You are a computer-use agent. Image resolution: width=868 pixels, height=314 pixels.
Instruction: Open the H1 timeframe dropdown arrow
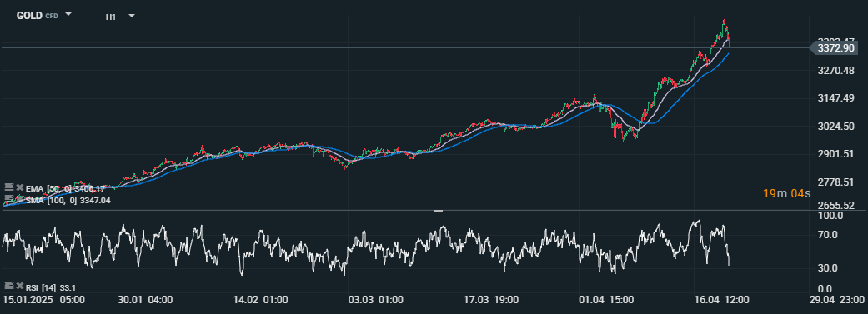[x=132, y=16]
